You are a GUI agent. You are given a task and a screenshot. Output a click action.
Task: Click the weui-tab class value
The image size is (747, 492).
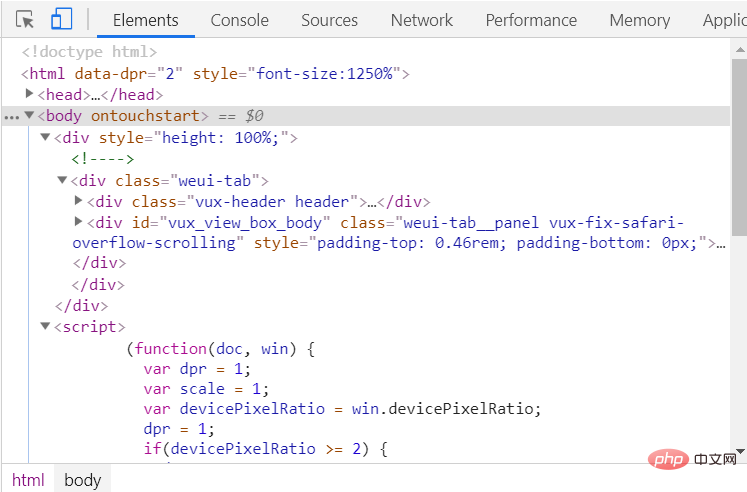click(x=215, y=181)
